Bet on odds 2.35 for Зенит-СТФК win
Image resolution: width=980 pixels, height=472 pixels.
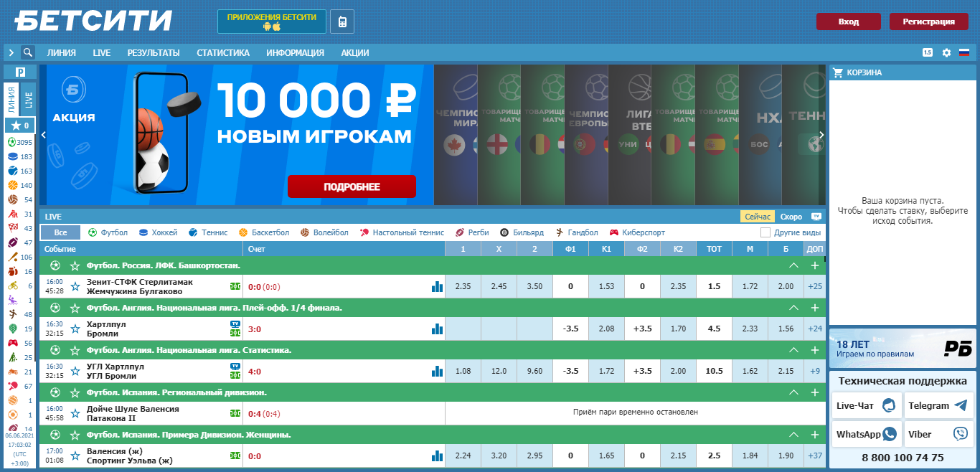pyautogui.click(x=463, y=286)
